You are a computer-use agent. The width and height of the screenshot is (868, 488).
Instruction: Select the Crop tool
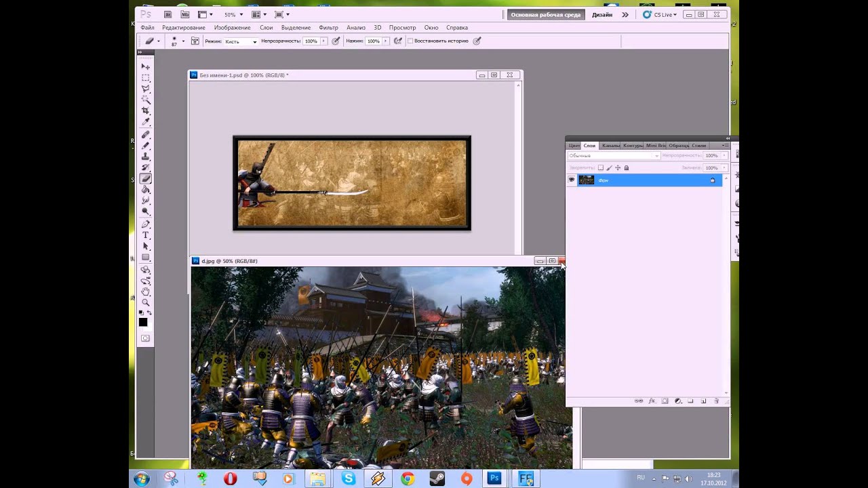[x=145, y=110]
